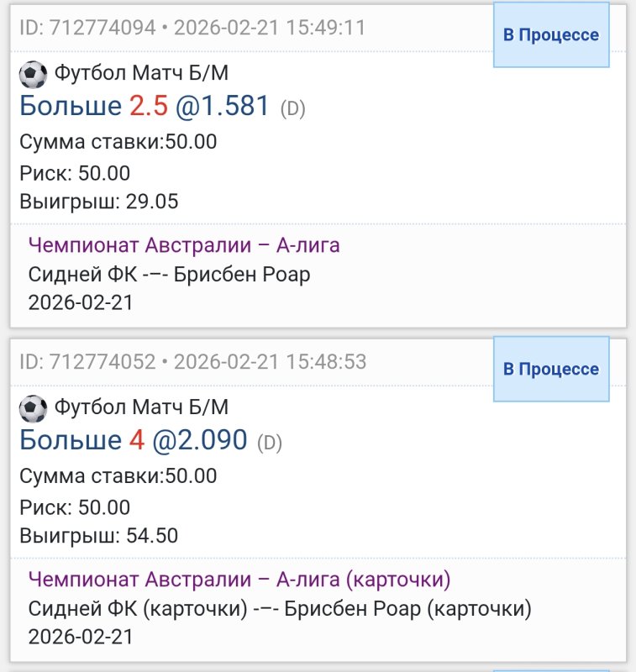The width and height of the screenshot is (636, 672).
Task: Select the "Больше 2.5 @1.581" bet line
Action: pos(145,106)
